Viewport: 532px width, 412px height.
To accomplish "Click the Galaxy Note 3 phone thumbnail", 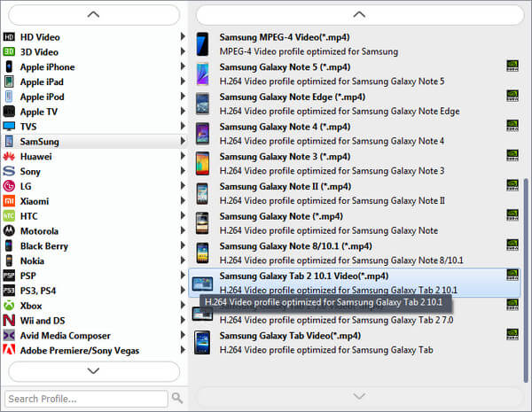I will pyautogui.click(x=202, y=163).
